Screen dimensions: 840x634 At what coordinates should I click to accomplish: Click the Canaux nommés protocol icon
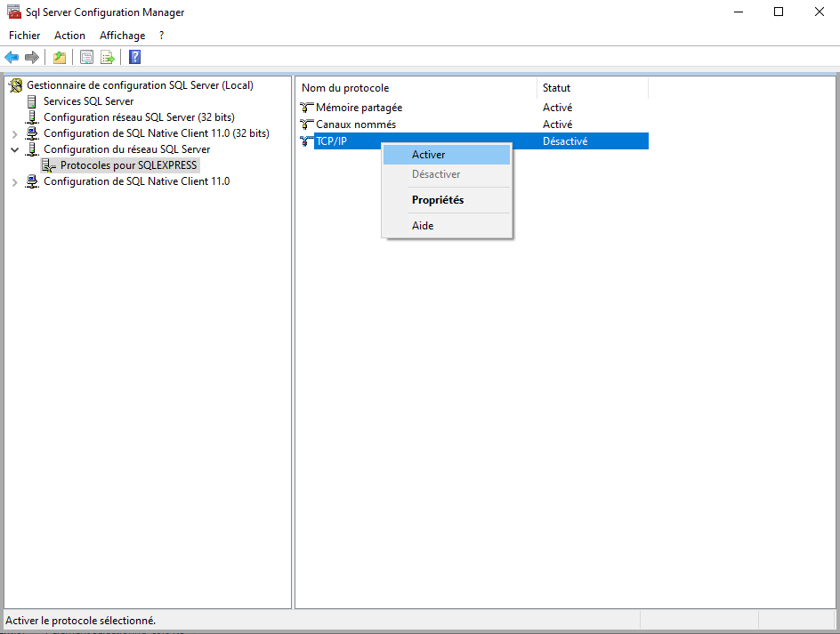[307, 124]
